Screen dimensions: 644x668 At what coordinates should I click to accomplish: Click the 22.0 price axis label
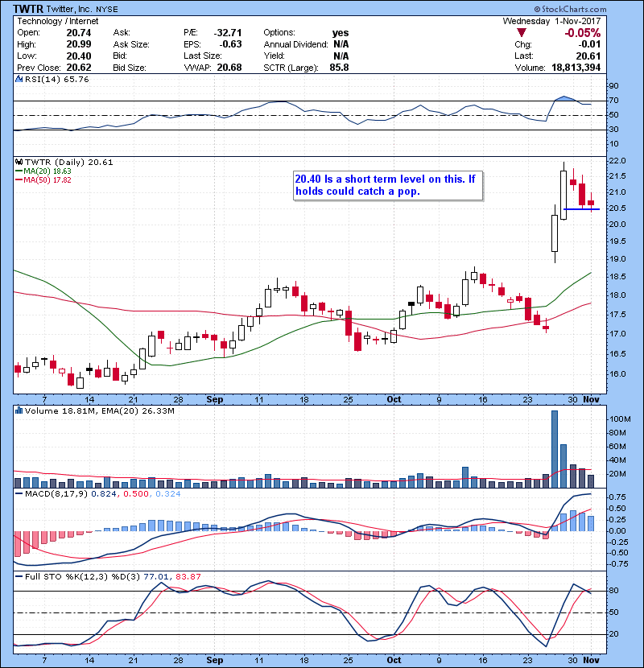618,161
